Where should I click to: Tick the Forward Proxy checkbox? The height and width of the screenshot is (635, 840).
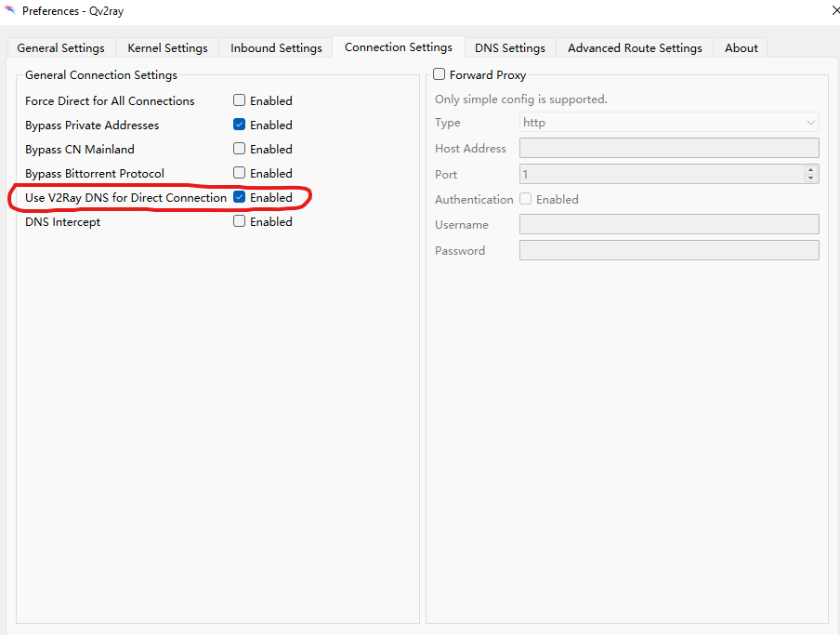coord(440,74)
